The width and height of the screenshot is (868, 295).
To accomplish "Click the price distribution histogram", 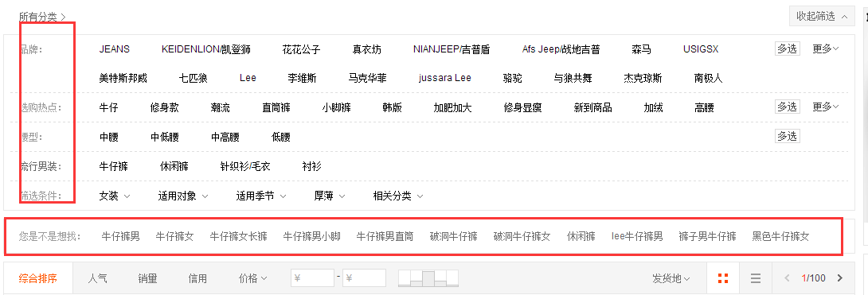I will (x=428, y=278).
